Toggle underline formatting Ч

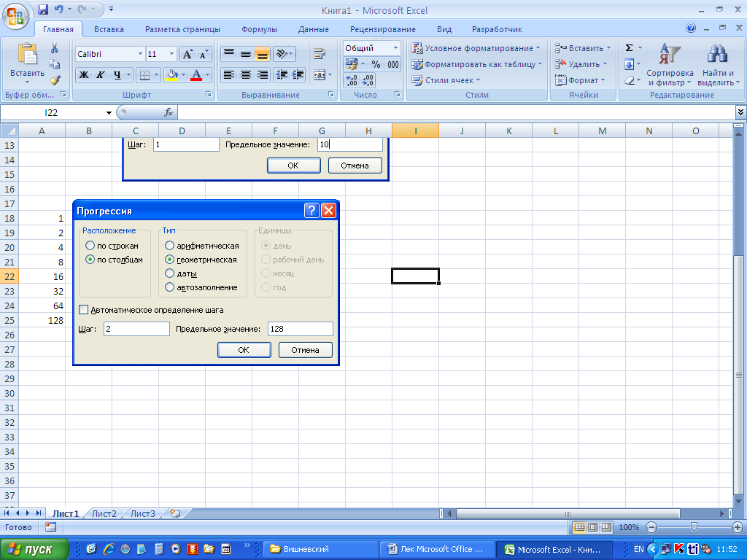117,75
